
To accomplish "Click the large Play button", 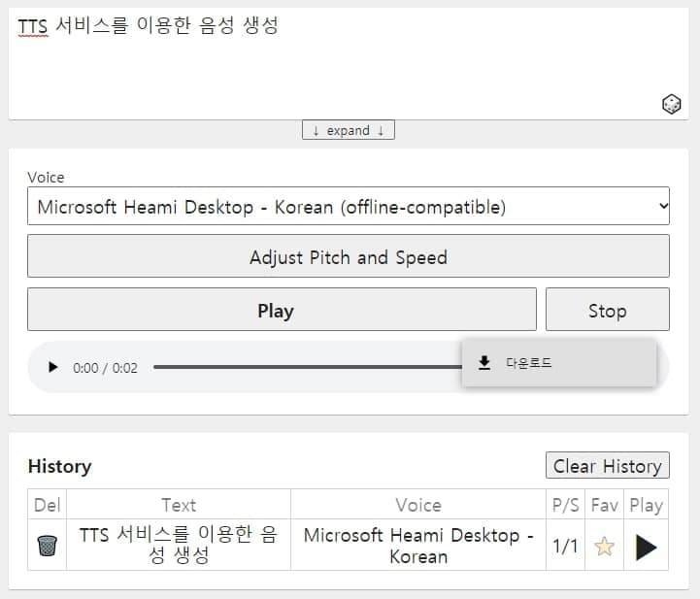I will [282, 310].
